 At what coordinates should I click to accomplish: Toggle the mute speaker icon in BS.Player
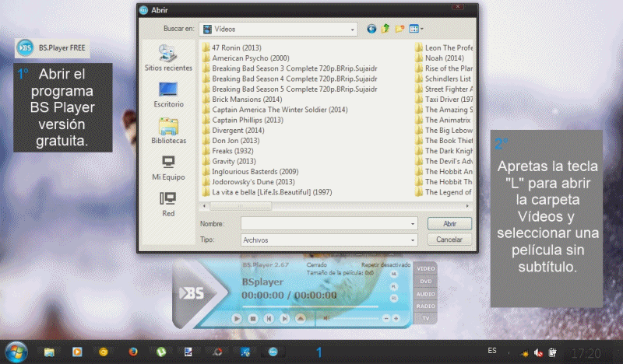326,318
